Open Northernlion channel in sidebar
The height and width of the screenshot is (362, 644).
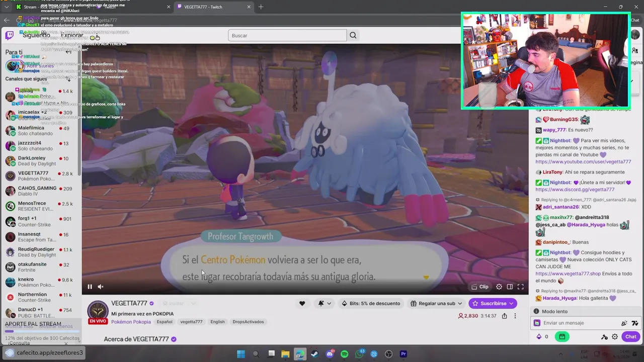(x=40, y=297)
